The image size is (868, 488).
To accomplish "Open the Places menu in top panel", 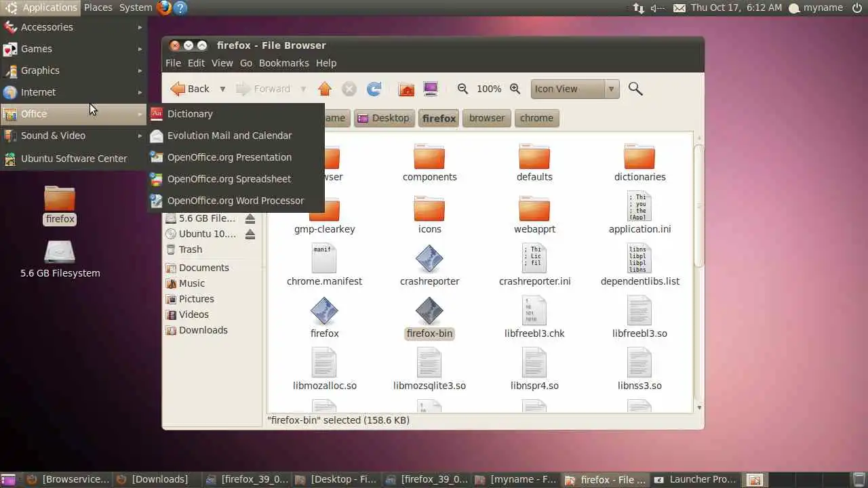I will coord(98,7).
